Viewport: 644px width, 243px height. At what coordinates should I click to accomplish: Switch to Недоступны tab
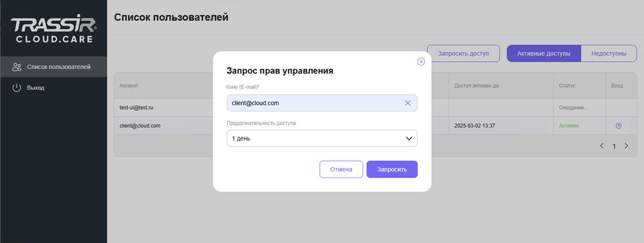pos(608,53)
